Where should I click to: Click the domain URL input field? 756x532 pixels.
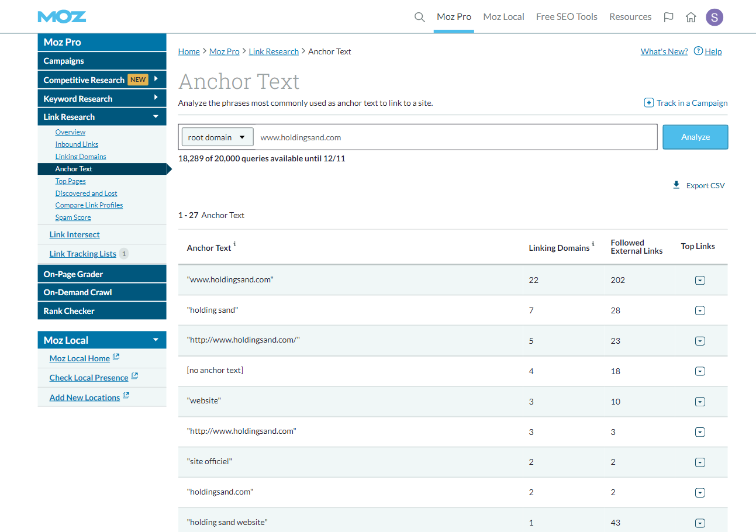(x=456, y=137)
